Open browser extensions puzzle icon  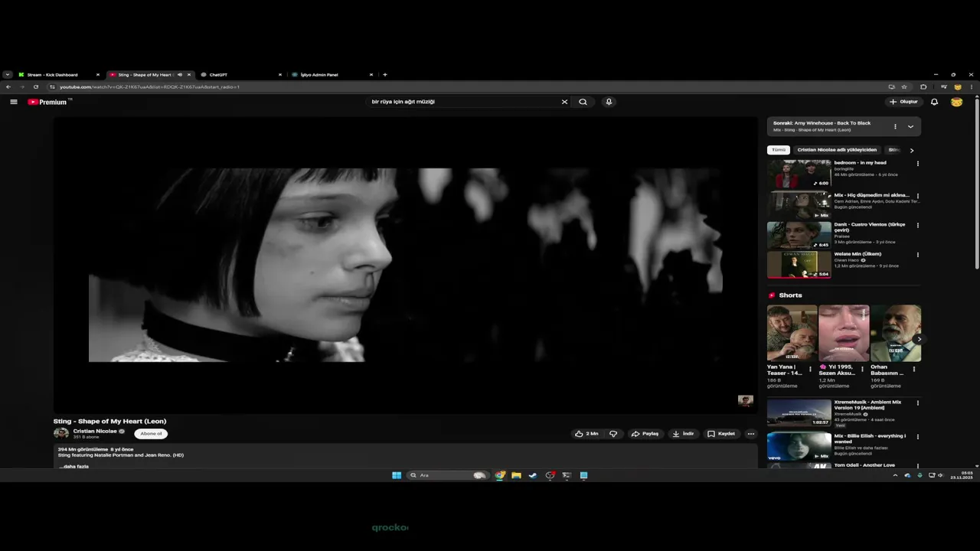(x=923, y=87)
